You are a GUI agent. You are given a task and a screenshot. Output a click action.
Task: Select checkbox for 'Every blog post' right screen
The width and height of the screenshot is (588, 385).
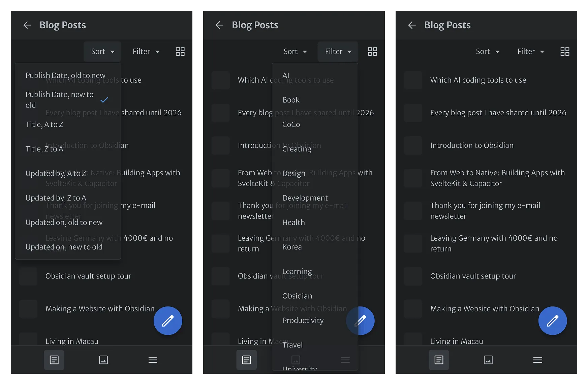tap(413, 113)
